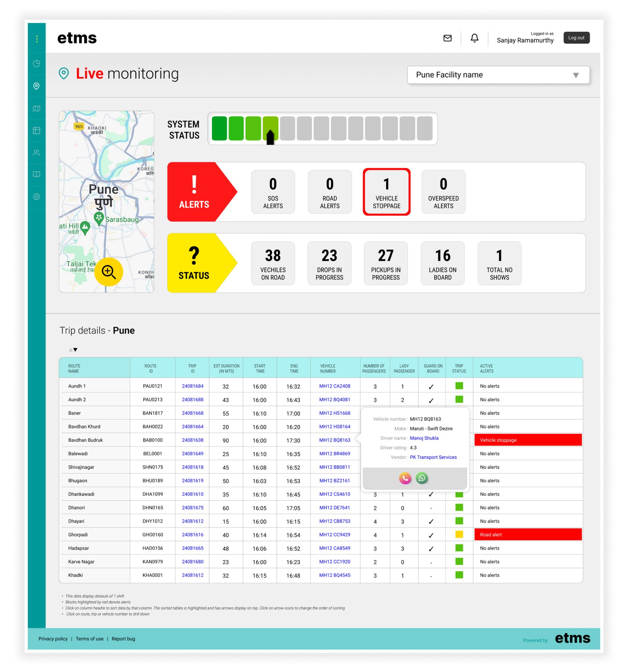Call driver using phone icon in popup
Viewport: 628px width, 672px height.
[405, 478]
